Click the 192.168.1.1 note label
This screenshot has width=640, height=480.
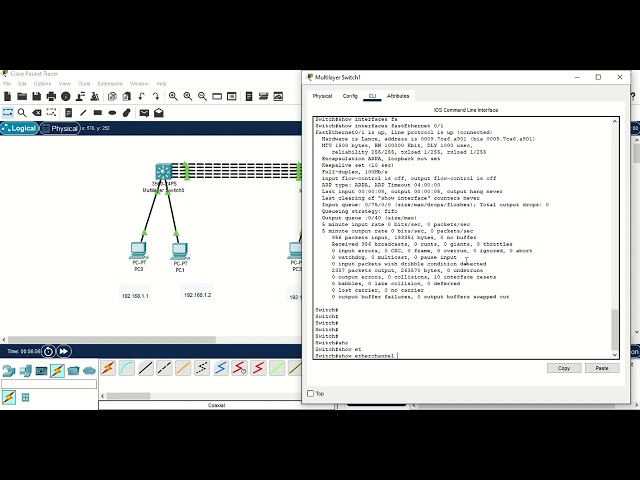click(x=135, y=296)
